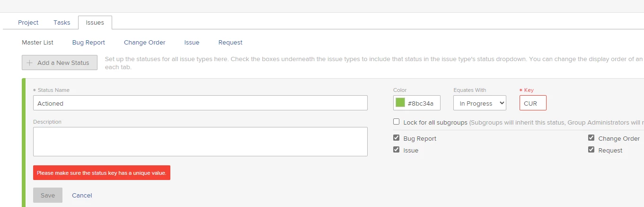Go to the Change Order sub-tab
Viewport: 644px width, 207px height.
[145, 42]
